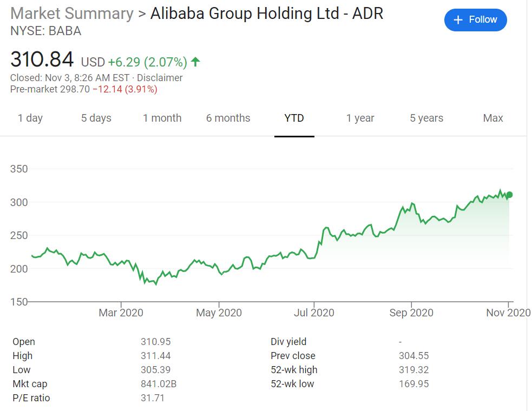
Task: View the 5 years performance chart
Action: click(426, 118)
